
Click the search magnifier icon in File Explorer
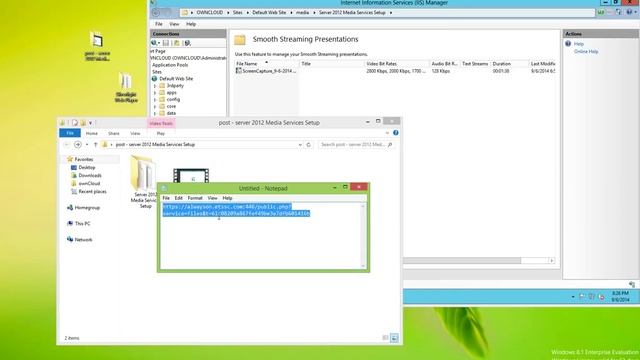pos(390,144)
